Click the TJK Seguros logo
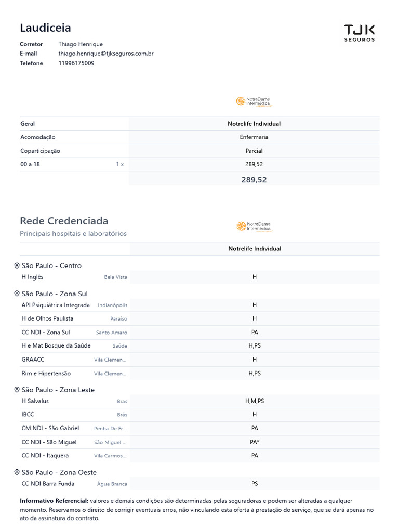Viewport: 399px width, 532px height. (x=360, y=32)
